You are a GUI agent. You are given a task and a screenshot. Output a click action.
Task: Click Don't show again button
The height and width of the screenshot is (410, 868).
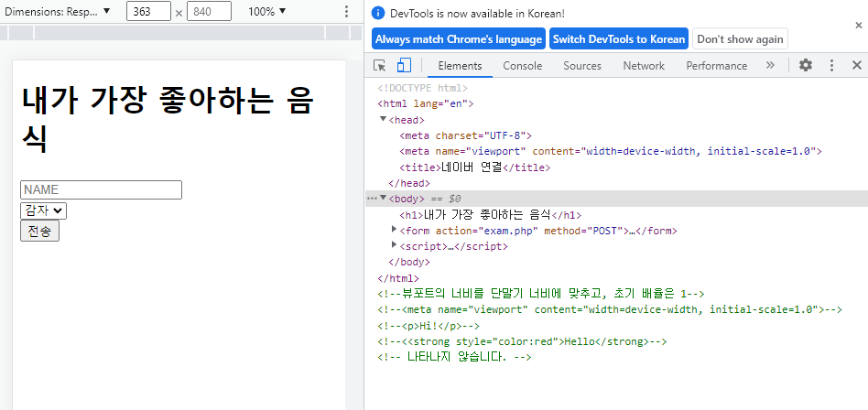click(740, 38)
